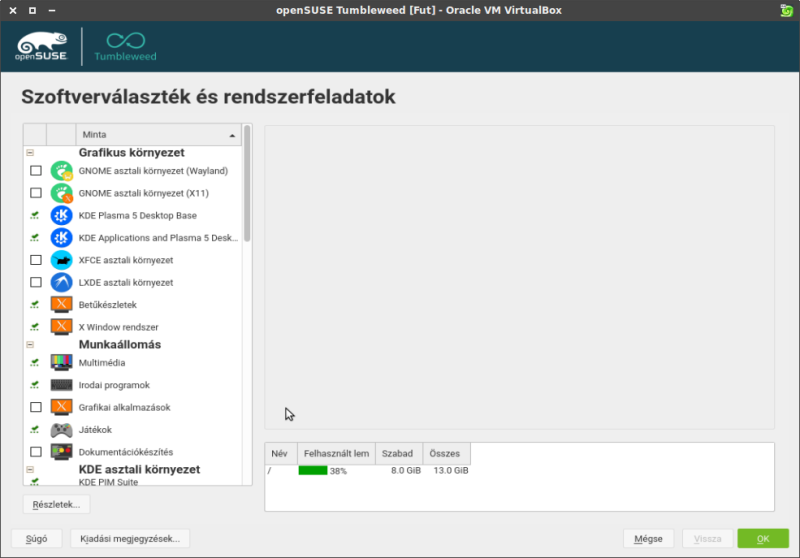The width and height of the screenshot is (800, 558).
Task: Toggle Multimédia install status mark
Action: pyautogui.click(x=35, y=363)
